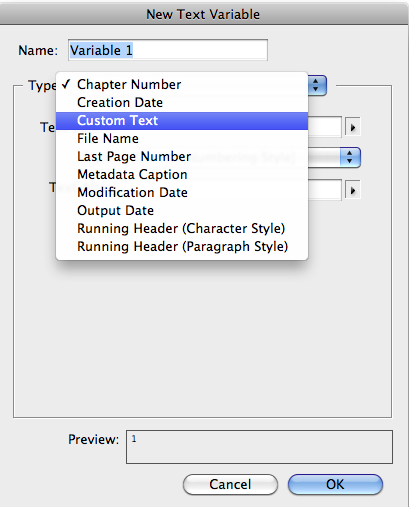Screen dimensions: 409x507
Task: Choose Creation Date variable type
Action: (x=182, y=103)
